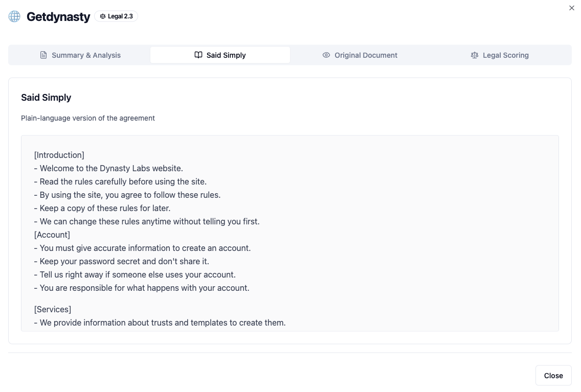This screenshot has height=392, width=581.
Task: Click the line 'Welcome to the Dynasty Labs website.'
Action: [108, 169]
